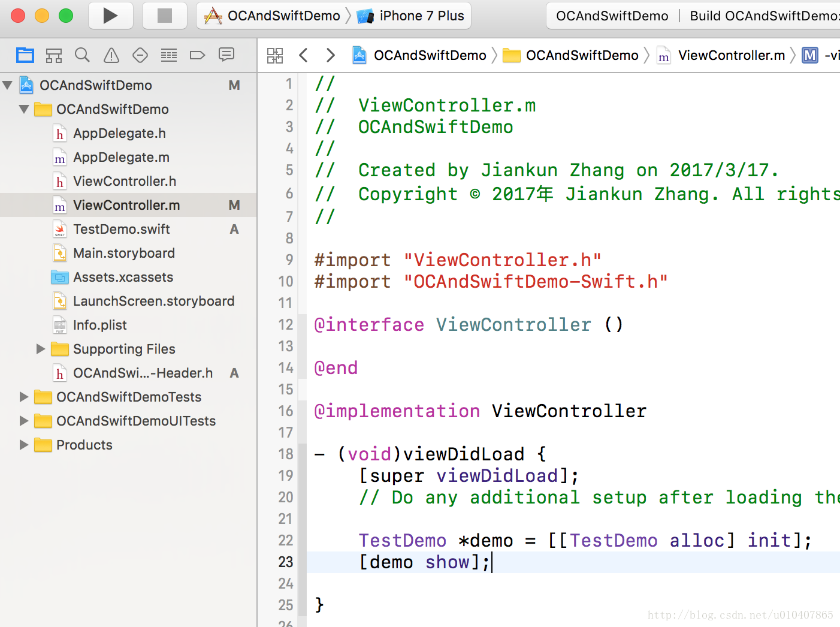Viewport: 840px width, 627px height.
Task: Open the Find navigator
Action: pyautogui.click(x=83, y=56)
